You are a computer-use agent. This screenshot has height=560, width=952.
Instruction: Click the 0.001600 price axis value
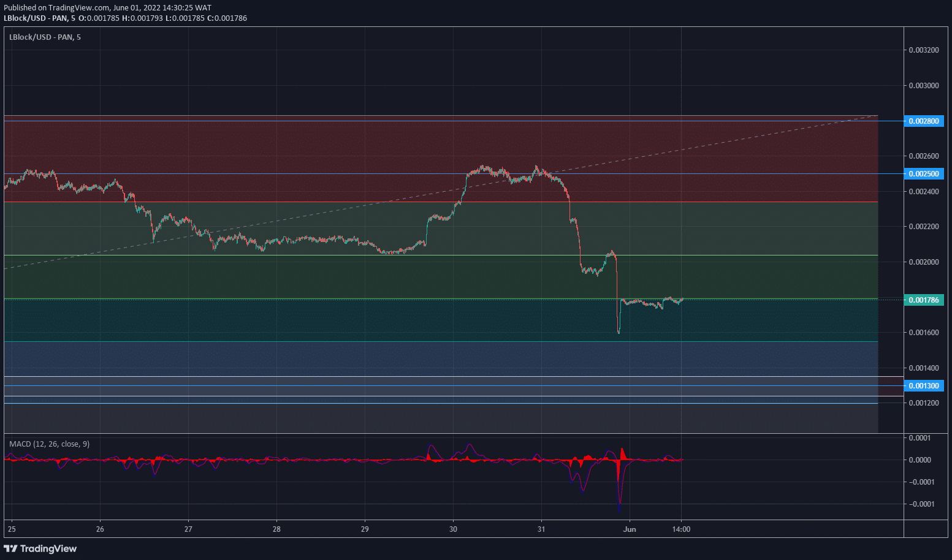click(x=924, y=333)
